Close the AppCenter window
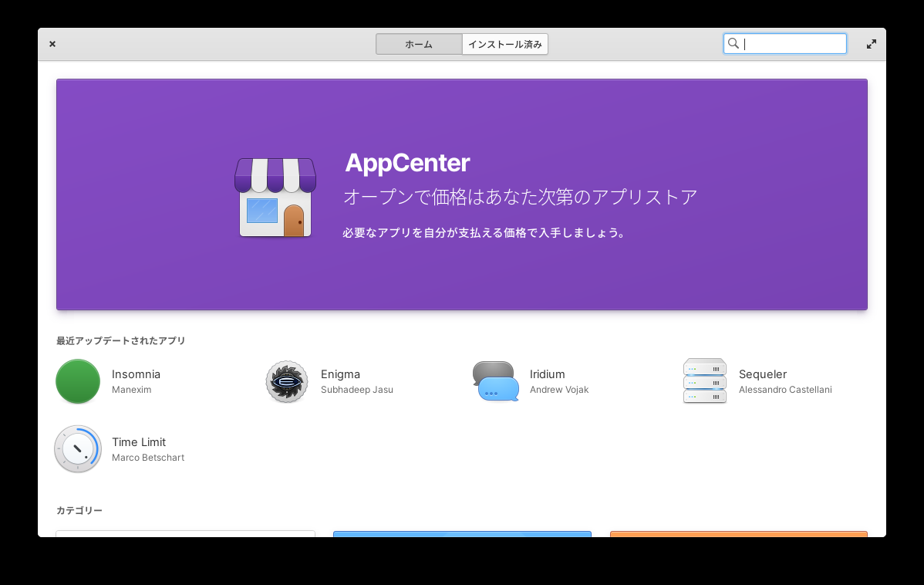This screenshot has width=924, height=585. coord(52,44)
